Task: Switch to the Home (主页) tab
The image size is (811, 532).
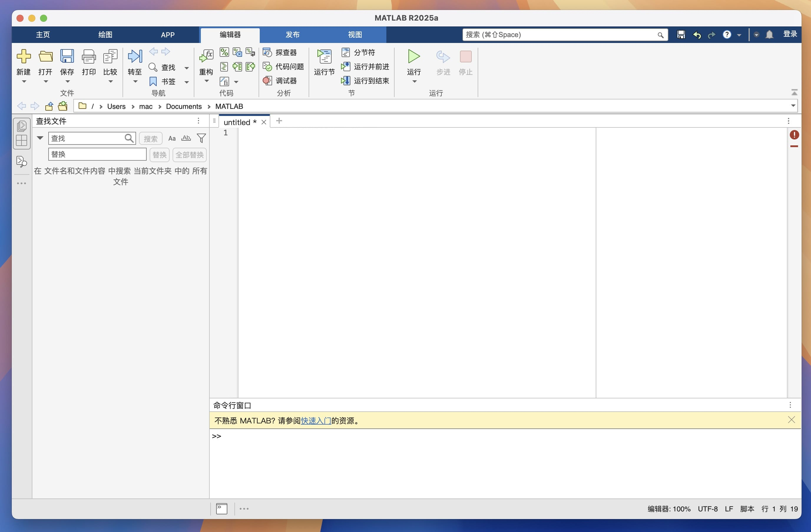Action: [x=43, y=35]
